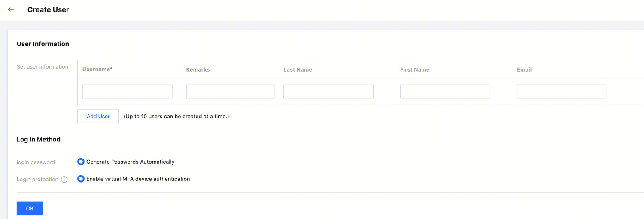Click the Username input field
644x219 pixels.
[127, 91]
